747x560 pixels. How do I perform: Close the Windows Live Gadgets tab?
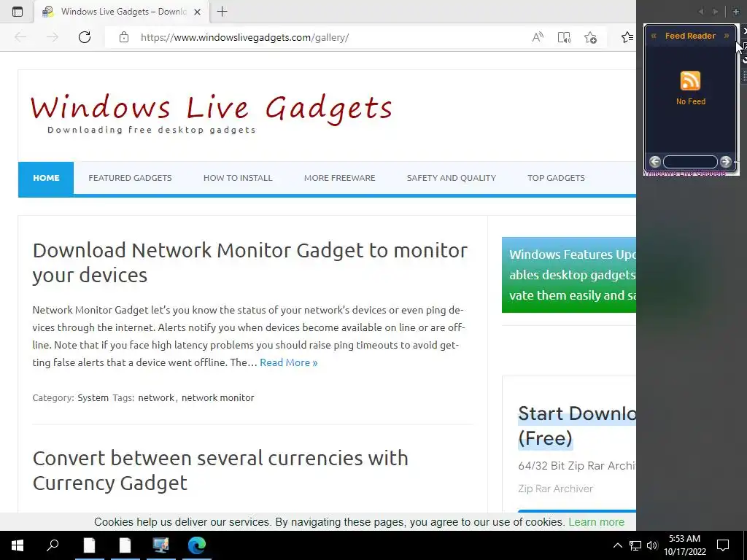tap(197, 12)
